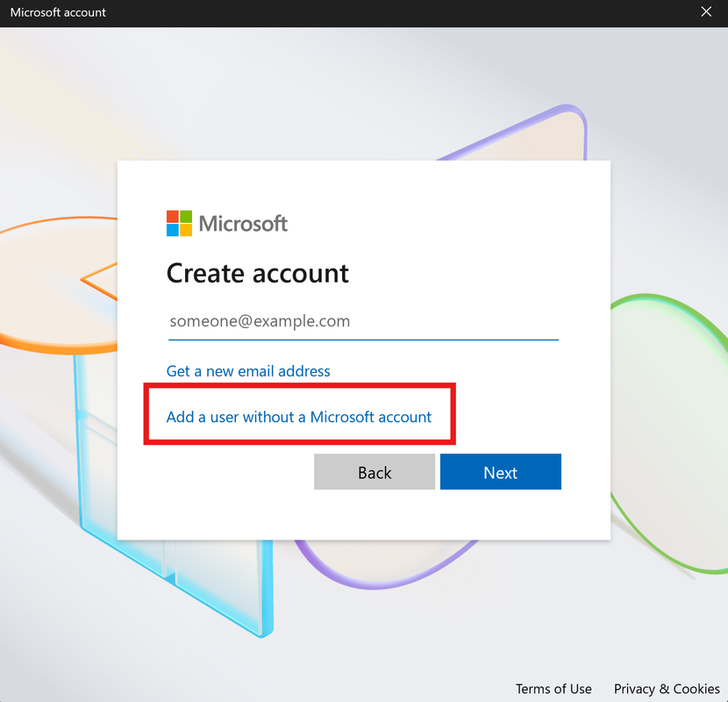
Task: Click the Microsoft four-square logo
Action: click(x=179, y=224)
